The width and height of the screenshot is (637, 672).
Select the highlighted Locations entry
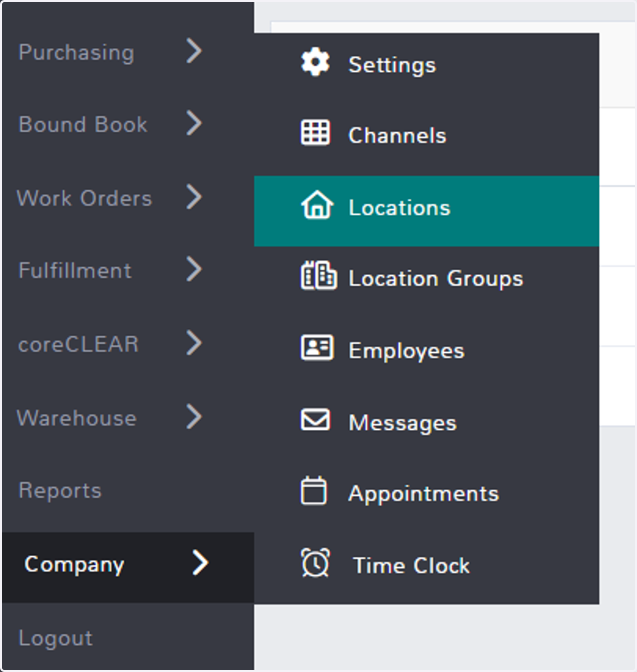[x=427, y=211]
